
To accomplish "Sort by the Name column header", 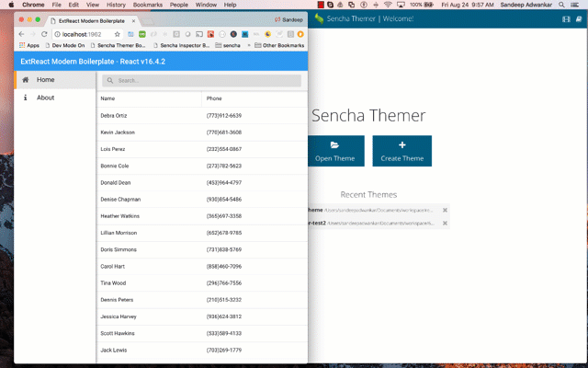I will click(149, 98).
